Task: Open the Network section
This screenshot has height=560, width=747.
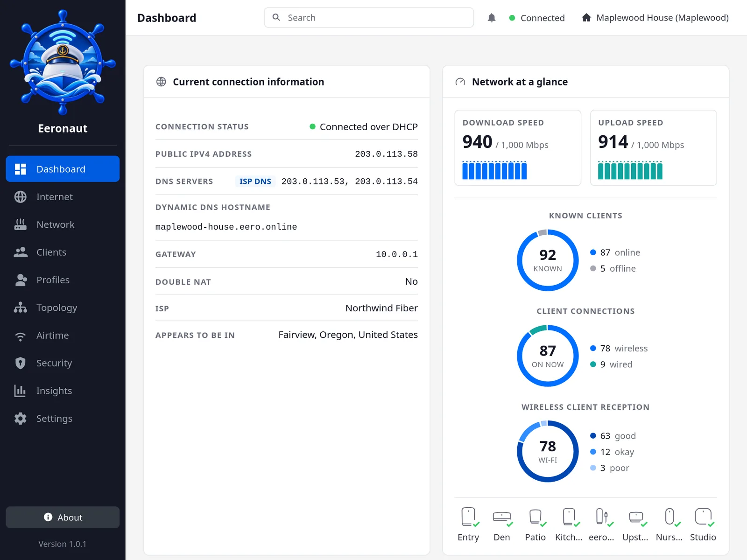Action: tap(63, 224)
